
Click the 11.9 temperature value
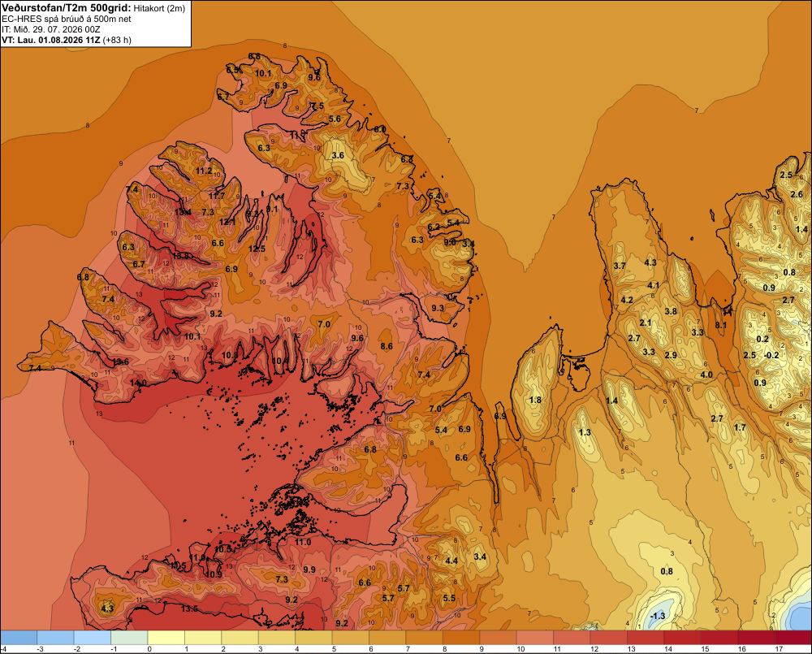(197, 557)
